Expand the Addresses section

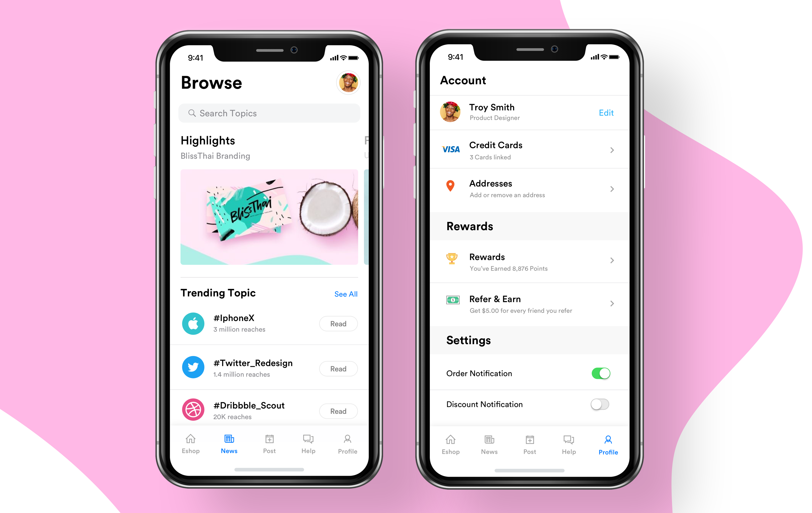(x=613, y=188)
